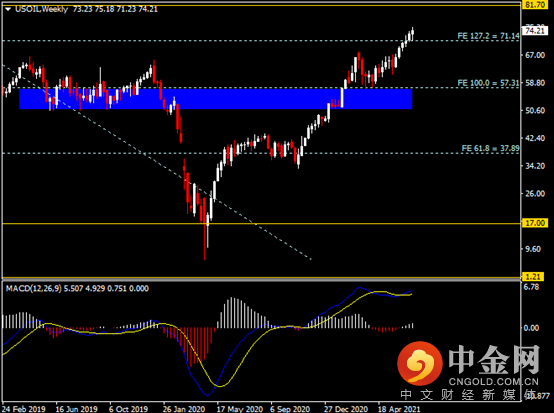
Task: Select the FE 127.2 = 71.14 label
Action: click(x=488, y=36)
